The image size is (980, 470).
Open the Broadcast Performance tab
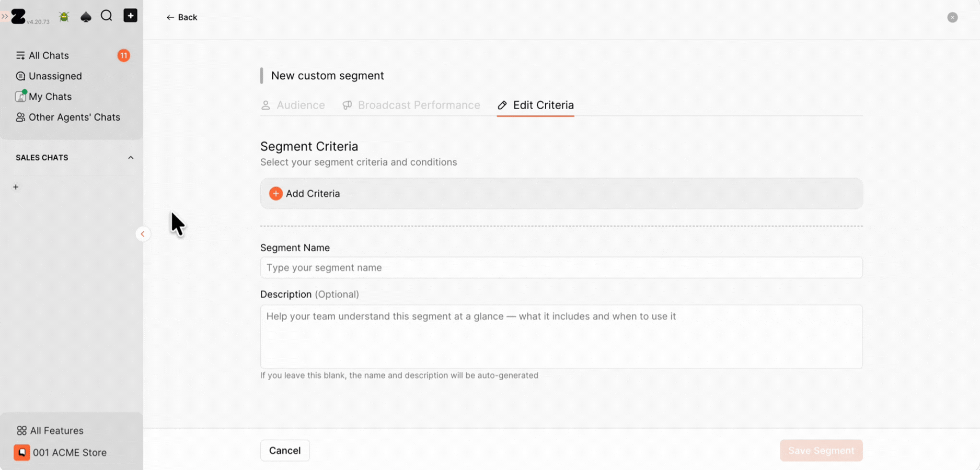411,105
